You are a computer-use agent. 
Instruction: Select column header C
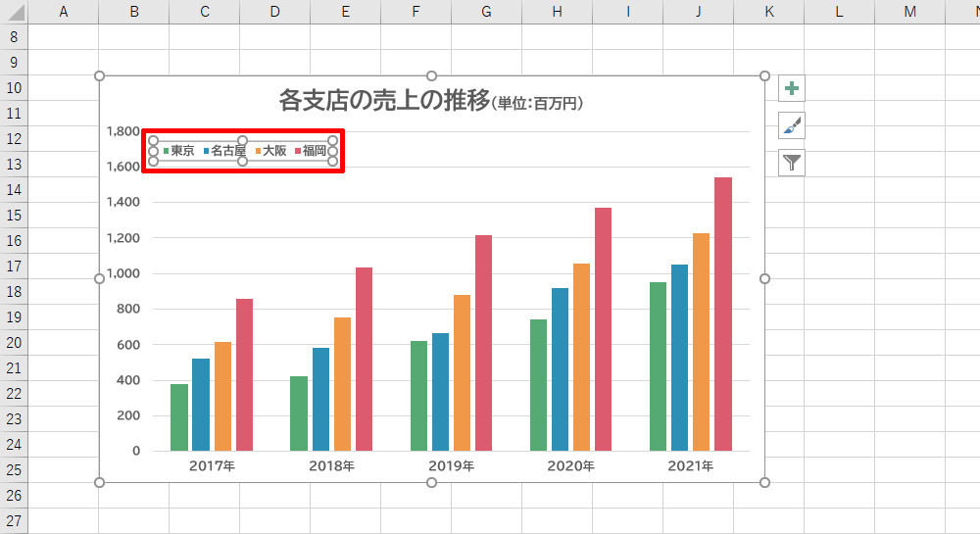(x=205, y=12)
